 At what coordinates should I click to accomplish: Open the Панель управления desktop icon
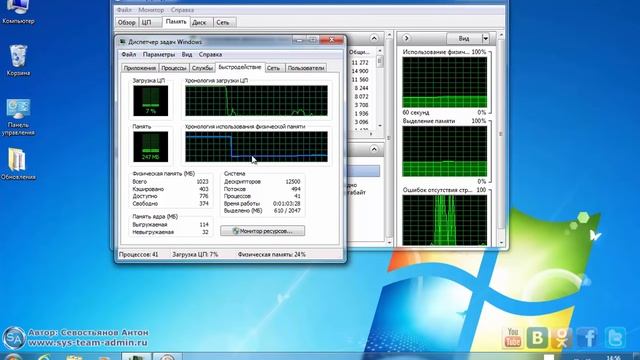click(18, 117)
